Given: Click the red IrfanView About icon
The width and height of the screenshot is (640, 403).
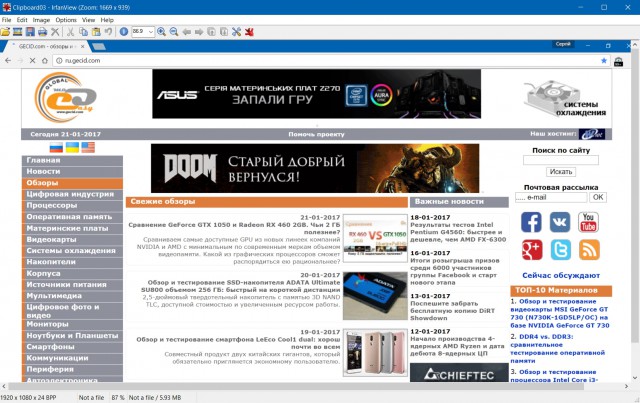Looking at the screenshot, I should coord(249,32).
